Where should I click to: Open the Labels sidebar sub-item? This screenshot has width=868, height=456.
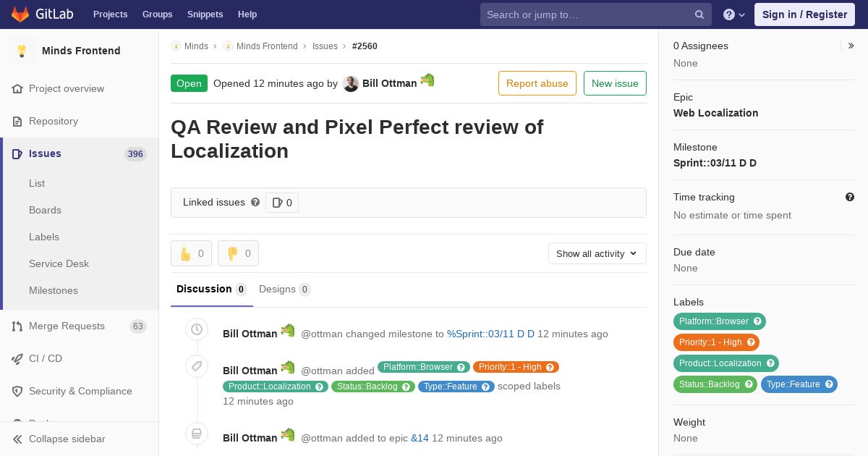click(x=44, y=237)
